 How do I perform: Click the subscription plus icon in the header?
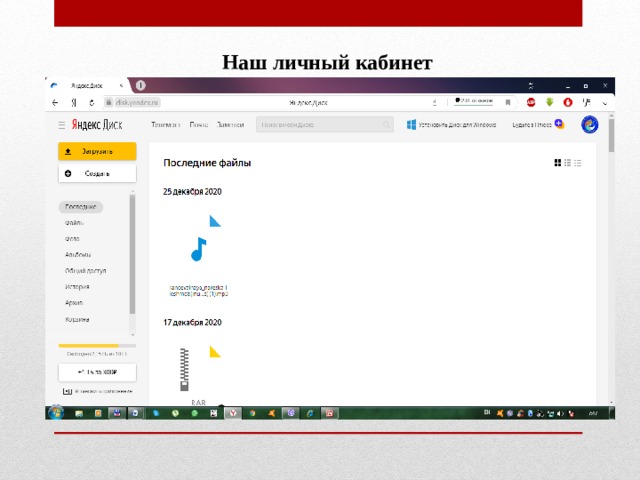(x=560, y=124)
